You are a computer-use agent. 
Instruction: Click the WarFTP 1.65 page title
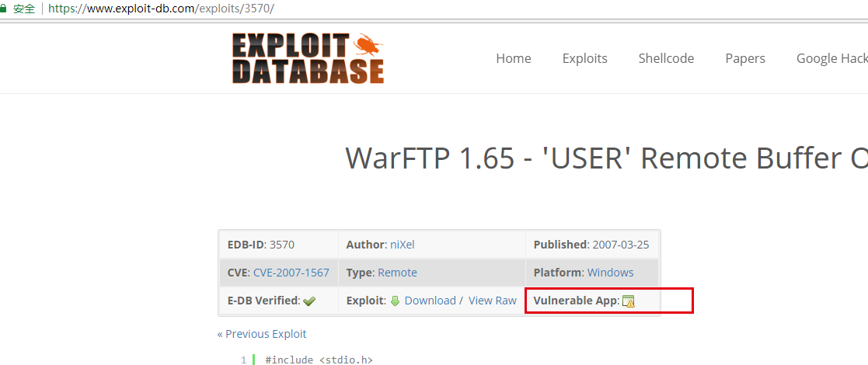(x=606, y=158)
